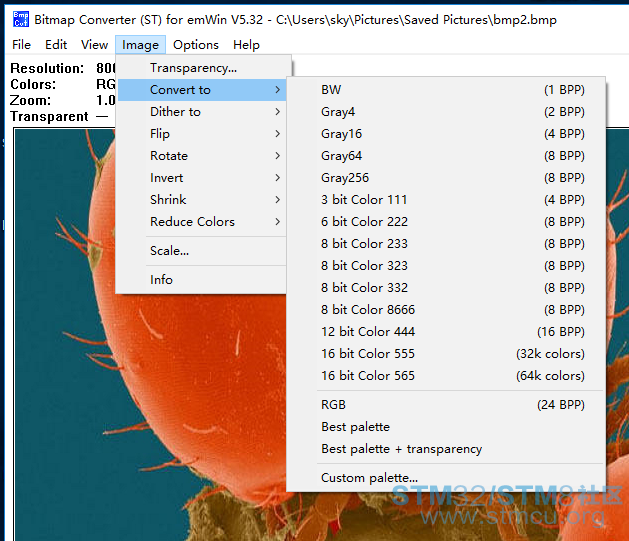Select 8 bit Color 332 format
The image size is (629, 541).
click(x=446, y=288)
